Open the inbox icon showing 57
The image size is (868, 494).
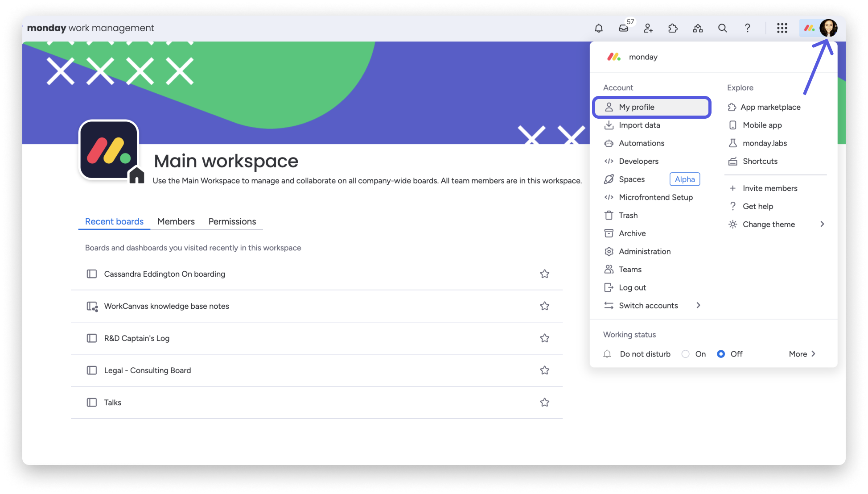pos(624,28)
